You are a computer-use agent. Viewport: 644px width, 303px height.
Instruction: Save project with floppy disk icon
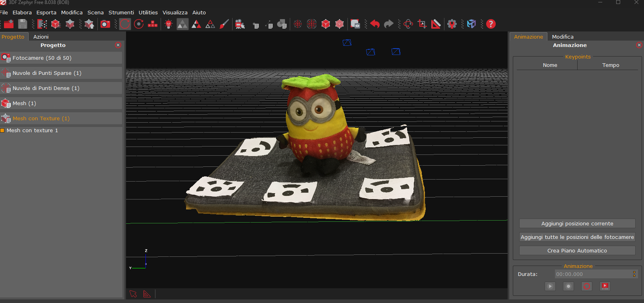tap(23, 24)
